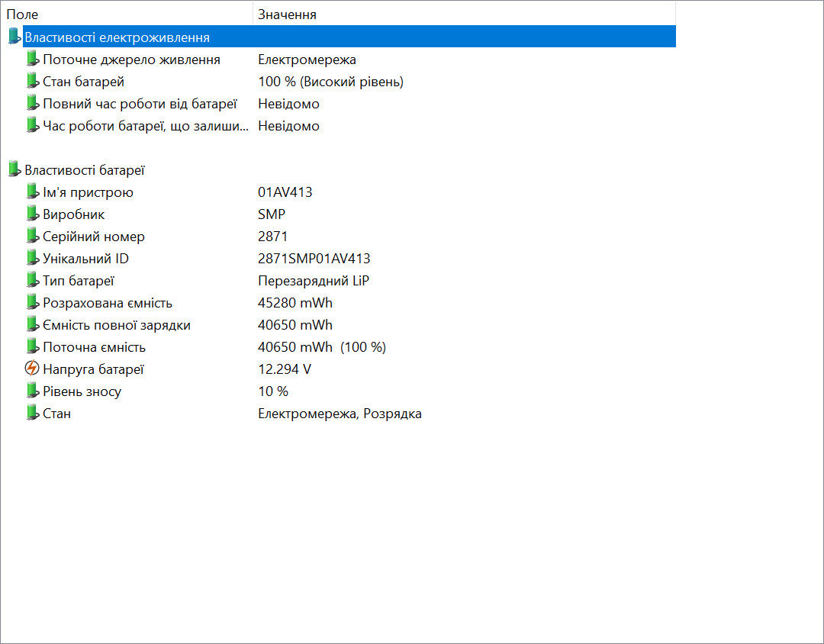Click the Поточна ємність value 40650 mWh (100 %)
This screenshot has width=824, height=644.
[321, 347]
